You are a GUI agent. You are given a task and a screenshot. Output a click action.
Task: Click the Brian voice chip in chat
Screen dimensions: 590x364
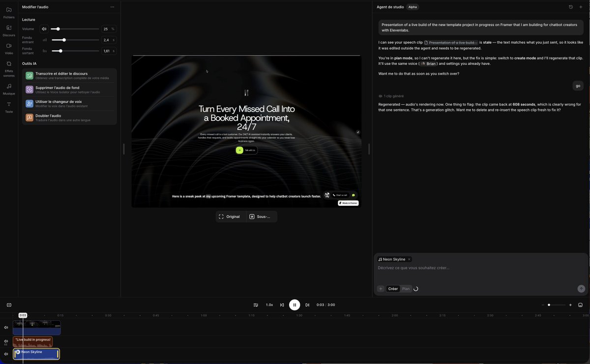pos(428,63)
